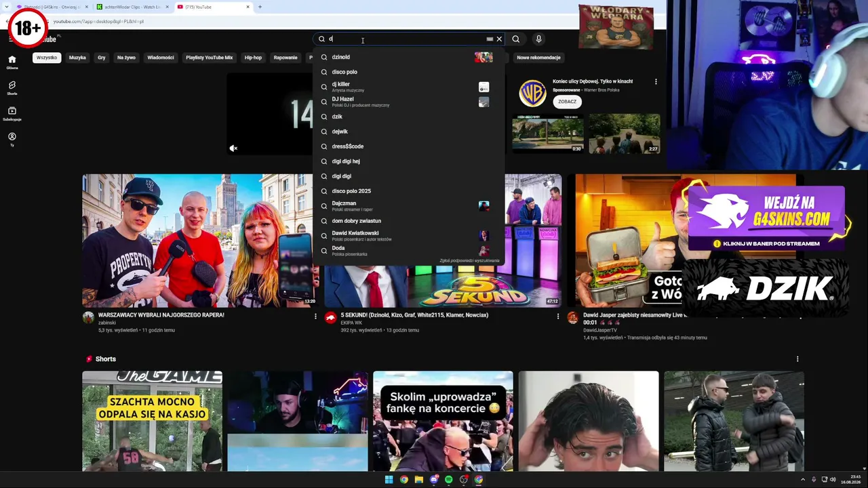The width and height of the screenshot is (868, 488).
Task: Pick the DJ Hazel suggestion
Action: (409, 102)
